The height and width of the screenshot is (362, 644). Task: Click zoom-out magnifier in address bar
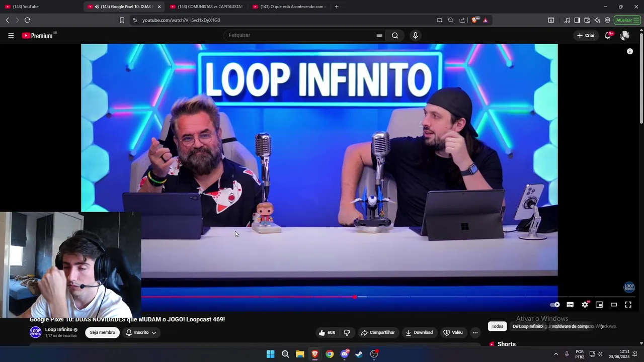click(450, 20)
